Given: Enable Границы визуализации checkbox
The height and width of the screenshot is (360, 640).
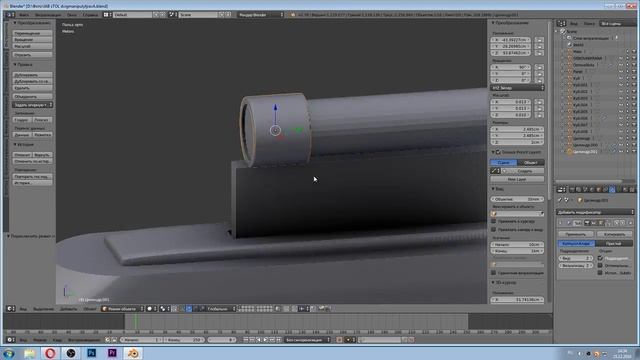Looking at the screenshot, I should pyautogui.click(x=494, y=273).
